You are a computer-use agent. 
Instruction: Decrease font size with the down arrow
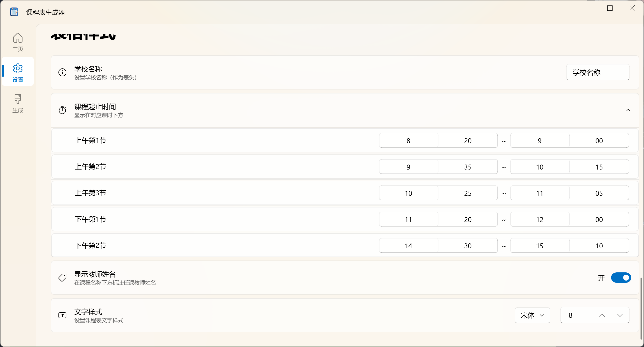(620, 315)
